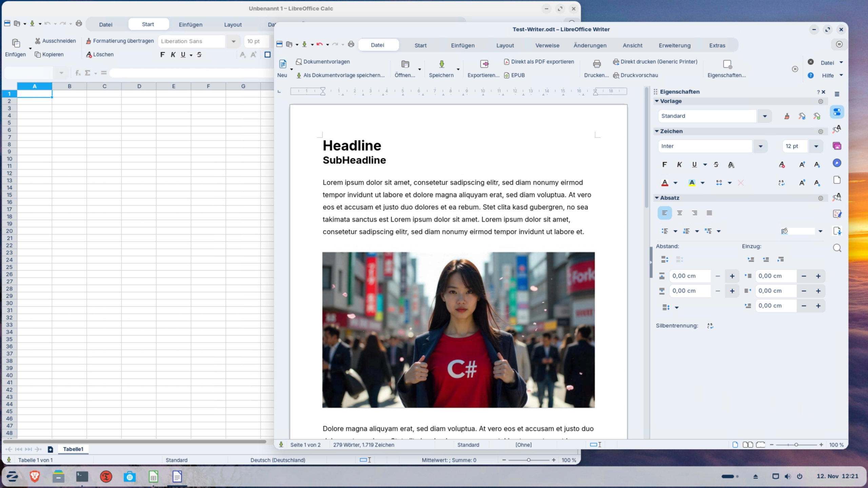Run the accessibility check from the sidebar
Image resolution: width=868 pixels, height=488 pixels.
(837, 231)
